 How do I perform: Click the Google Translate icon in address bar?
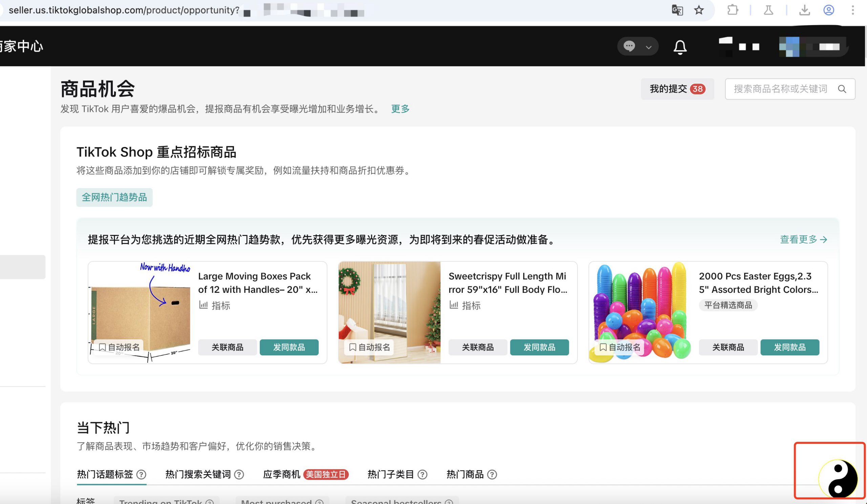[x=677, y=10]
